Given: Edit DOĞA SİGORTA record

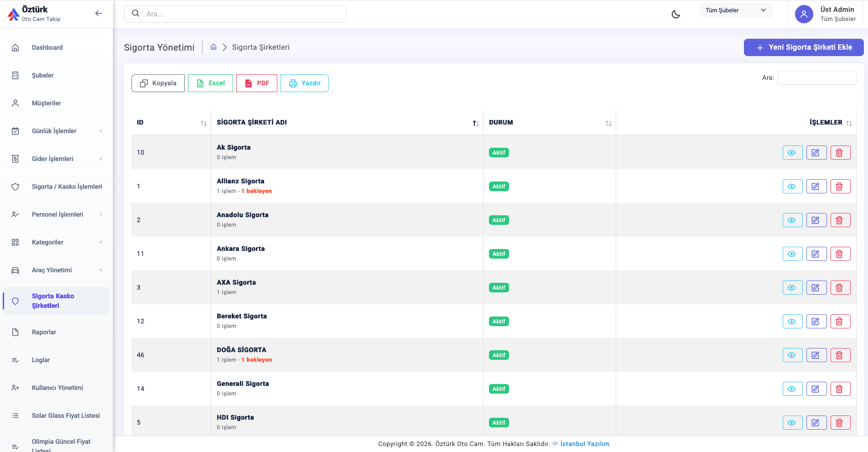Looking at the screenshot, I should 816,355.
